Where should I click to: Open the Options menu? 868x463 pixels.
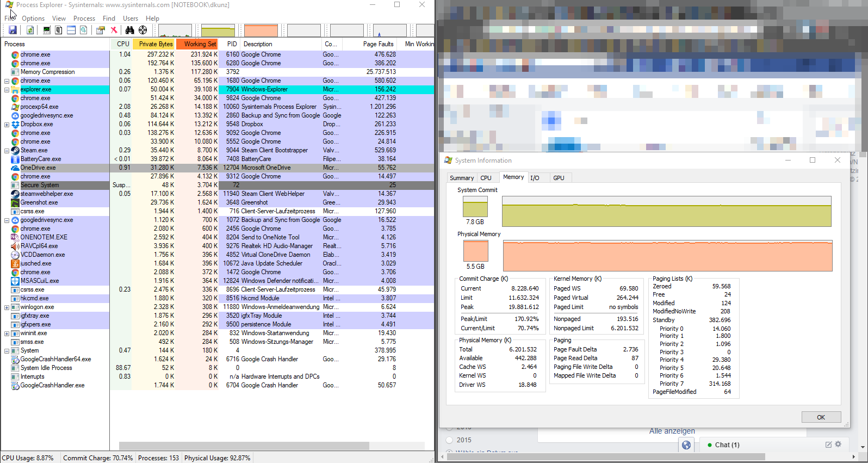(33, 18)
